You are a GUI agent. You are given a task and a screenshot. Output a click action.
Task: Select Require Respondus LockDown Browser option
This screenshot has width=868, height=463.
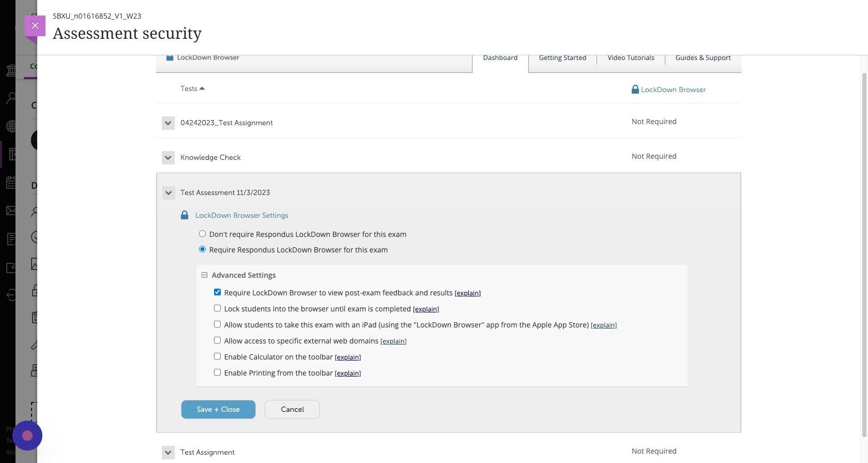pyautogui.click(x=202, y=249)
